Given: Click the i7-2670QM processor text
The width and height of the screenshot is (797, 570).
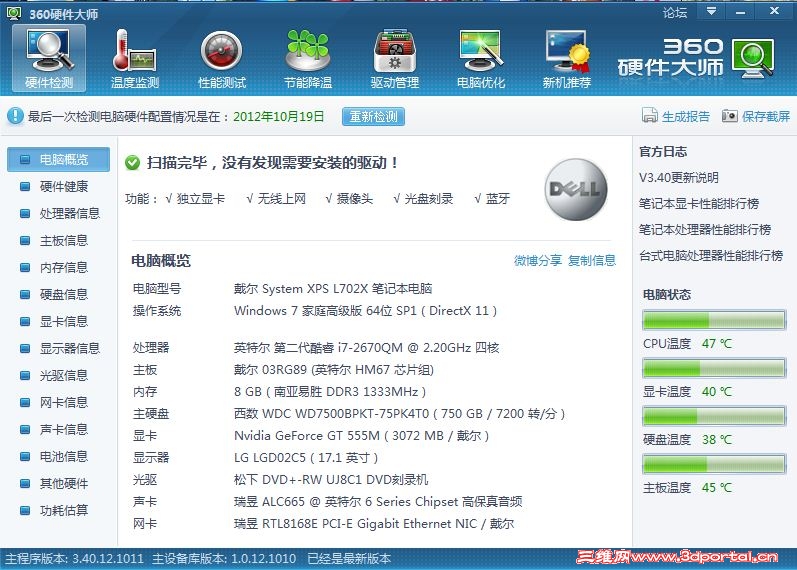Looking at the screenshot, I should (x=366, y=348).
